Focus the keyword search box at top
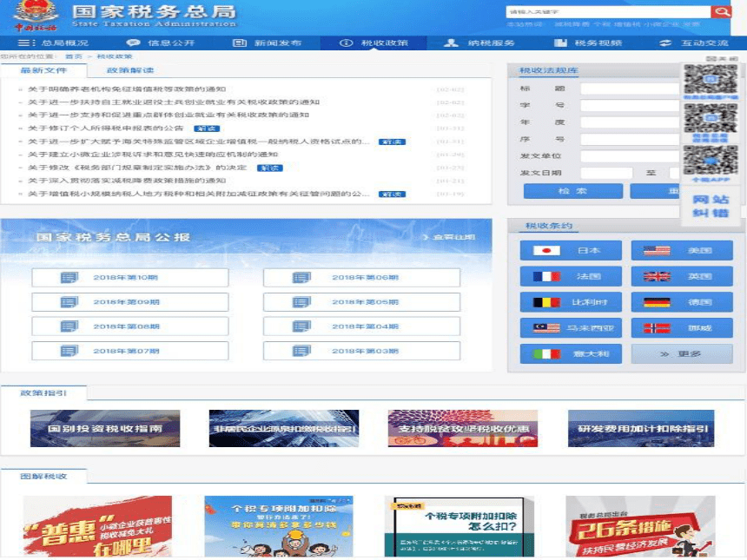The image size is (747, 560). (608, 11)
